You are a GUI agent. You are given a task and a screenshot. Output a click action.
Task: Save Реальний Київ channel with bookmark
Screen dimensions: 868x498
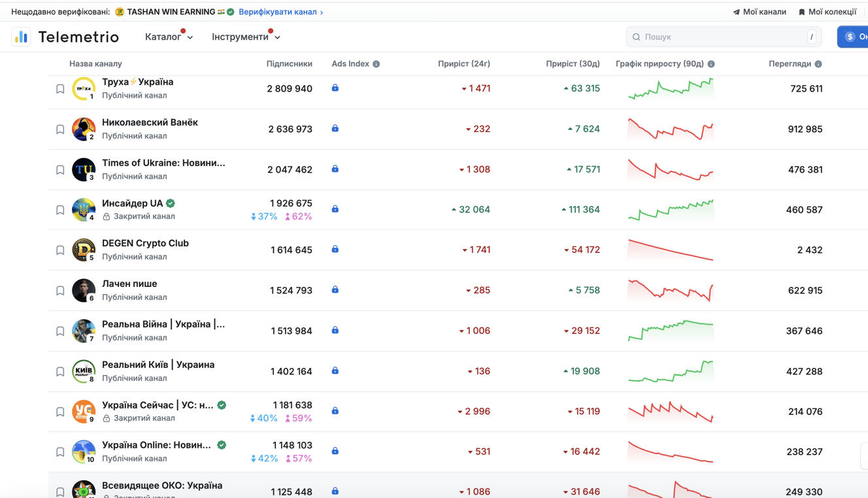[60, 372]
